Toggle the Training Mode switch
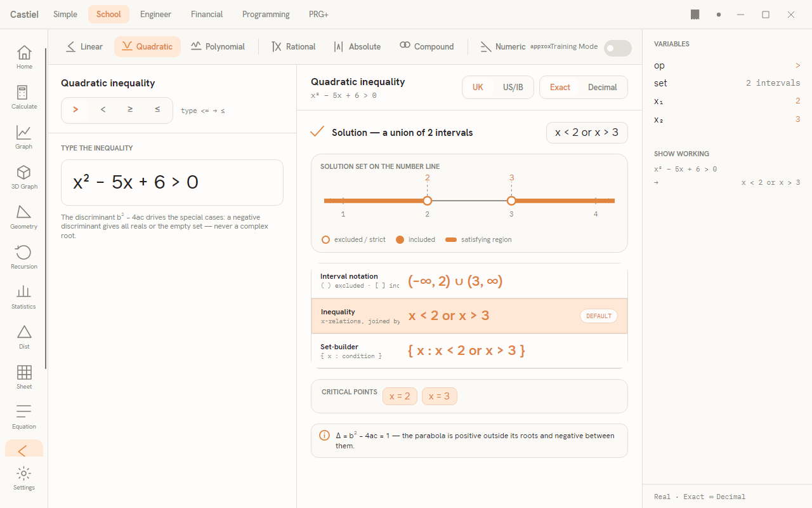 click(618, 48)
